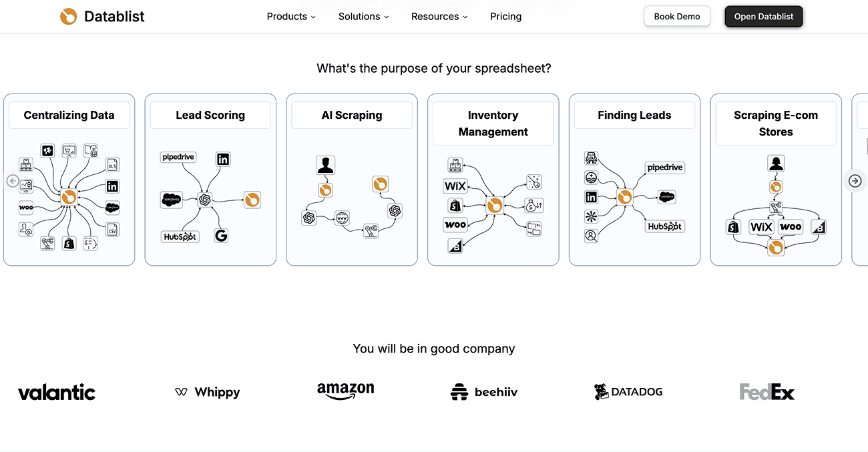The image size is (868, 452).
Task: Click the OpenAI icon in Lead Scoring diagram
Action: pyautogui.click(x=204, y=199)
